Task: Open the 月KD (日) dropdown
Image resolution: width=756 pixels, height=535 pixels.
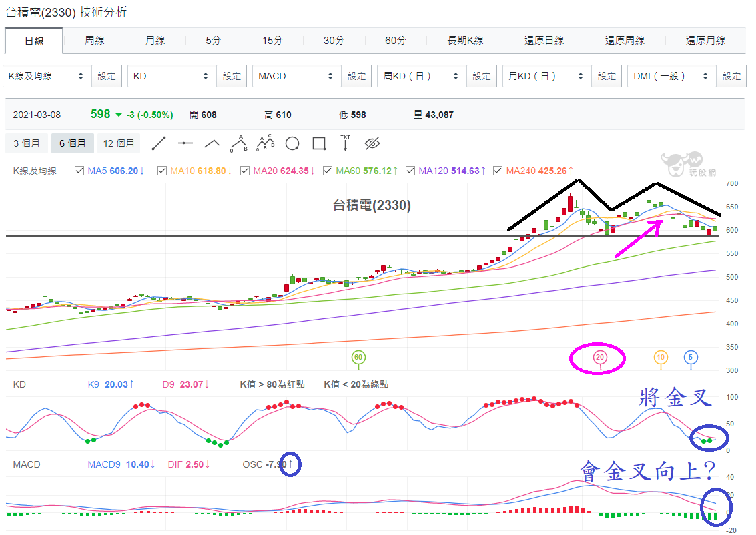Action: (546, 76)
